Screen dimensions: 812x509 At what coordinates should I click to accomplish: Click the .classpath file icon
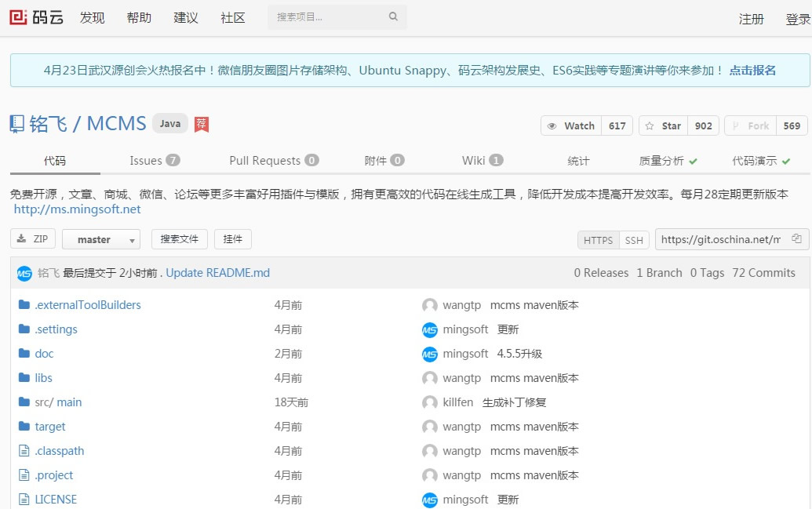pos(24,451)
